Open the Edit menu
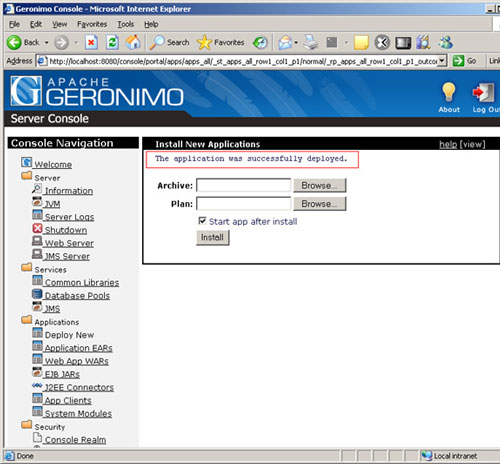The image size is (500, 464). [36, 24]
